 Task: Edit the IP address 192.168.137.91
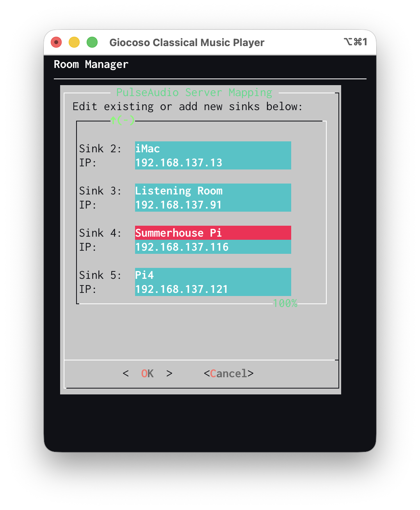tap(213, 205)
